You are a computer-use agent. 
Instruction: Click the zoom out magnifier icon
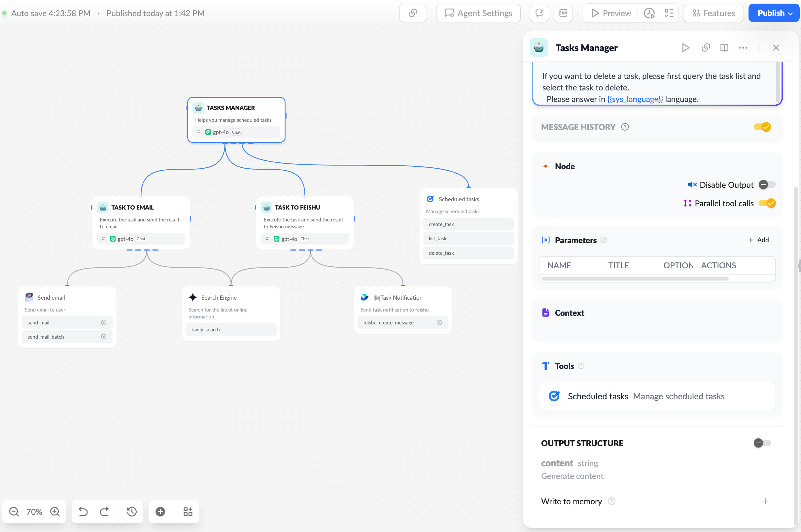tap(14, 511)
